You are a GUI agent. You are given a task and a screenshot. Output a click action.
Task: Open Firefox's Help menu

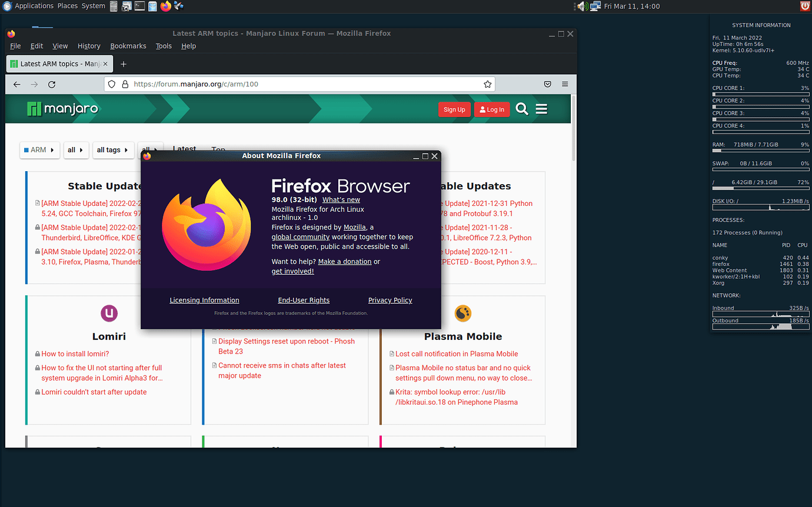pyautogui.click(x=188, y=46)
